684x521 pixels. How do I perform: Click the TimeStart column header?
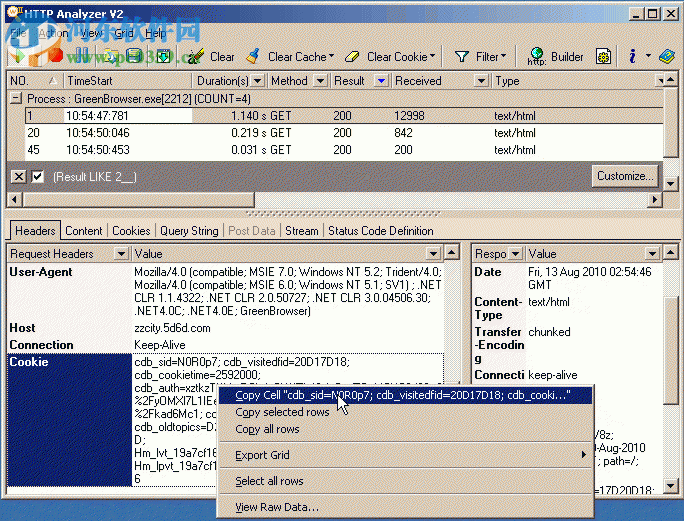pyautogui.click(x=127, y=81)
